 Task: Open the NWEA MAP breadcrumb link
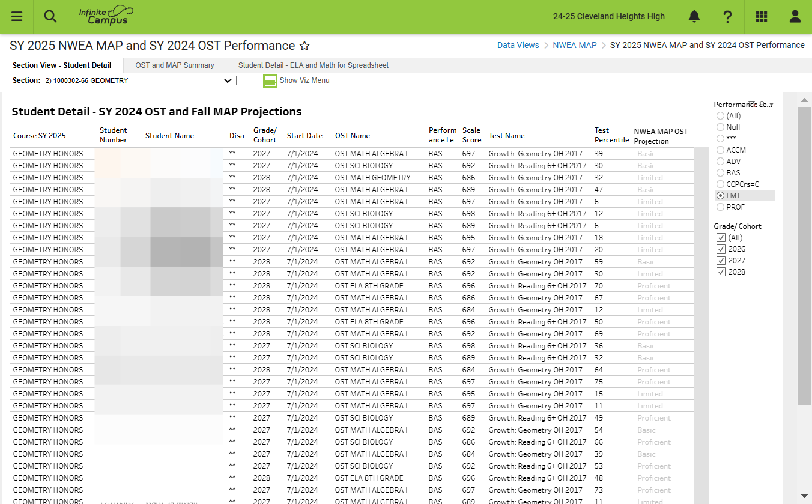[x=575, y=45]
